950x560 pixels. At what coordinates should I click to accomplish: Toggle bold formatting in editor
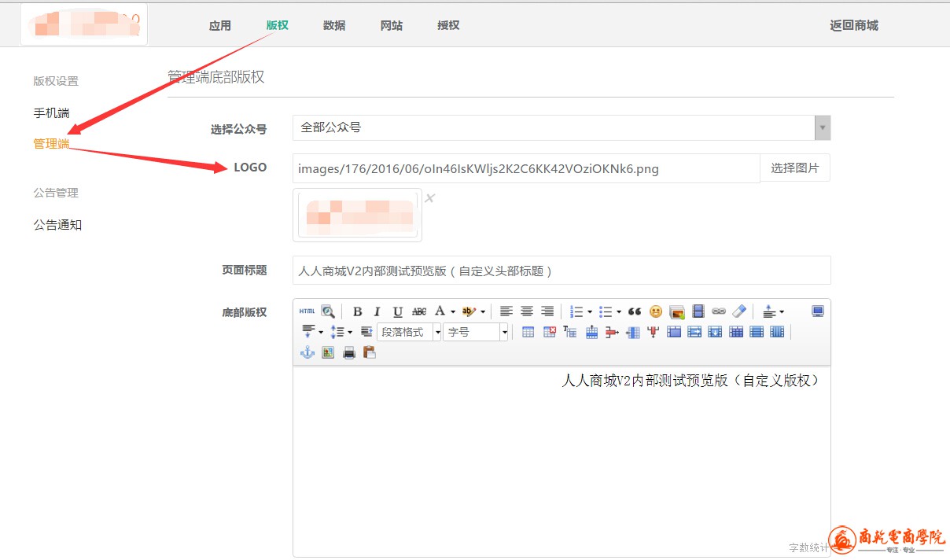[x=357, y=311]
